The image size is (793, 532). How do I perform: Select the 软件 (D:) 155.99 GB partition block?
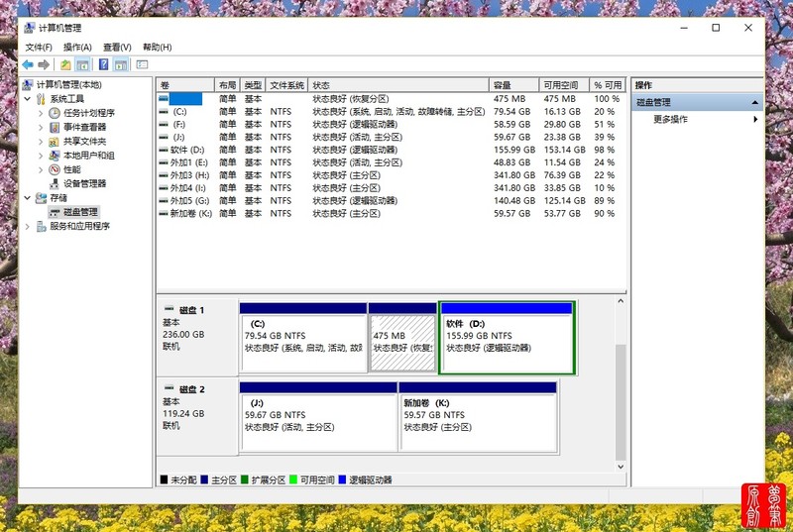(x=508, y=338)
